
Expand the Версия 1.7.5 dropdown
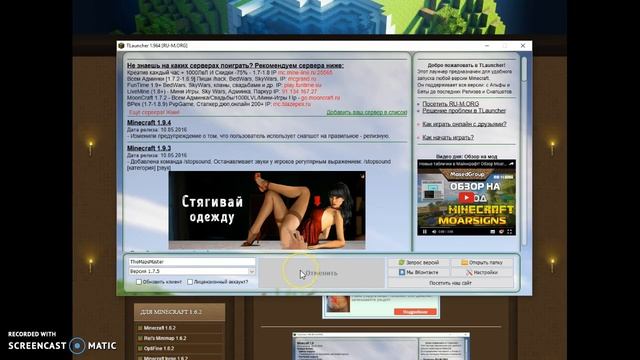(x=251, y=271)
